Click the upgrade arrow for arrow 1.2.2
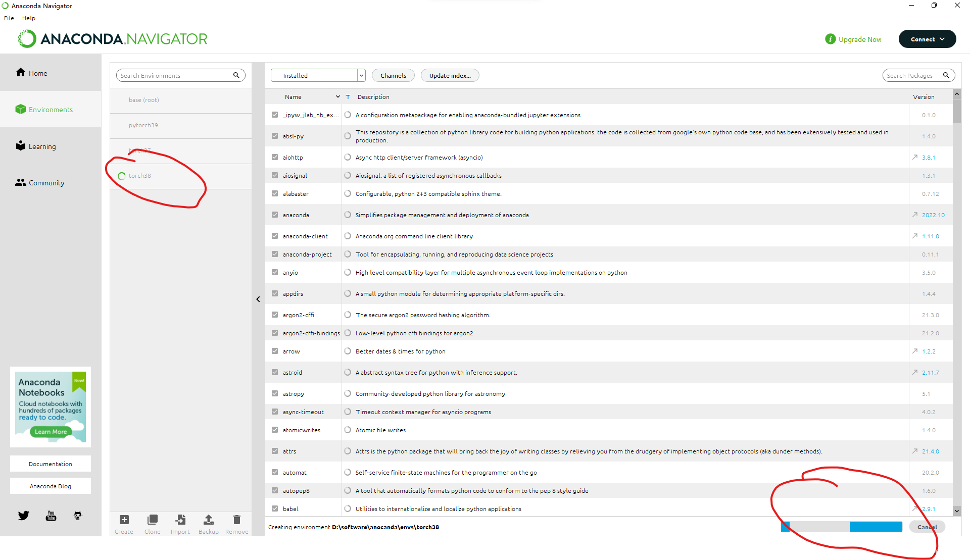The width and height of the screenshot is (970, 560). (x=915, y=351)
